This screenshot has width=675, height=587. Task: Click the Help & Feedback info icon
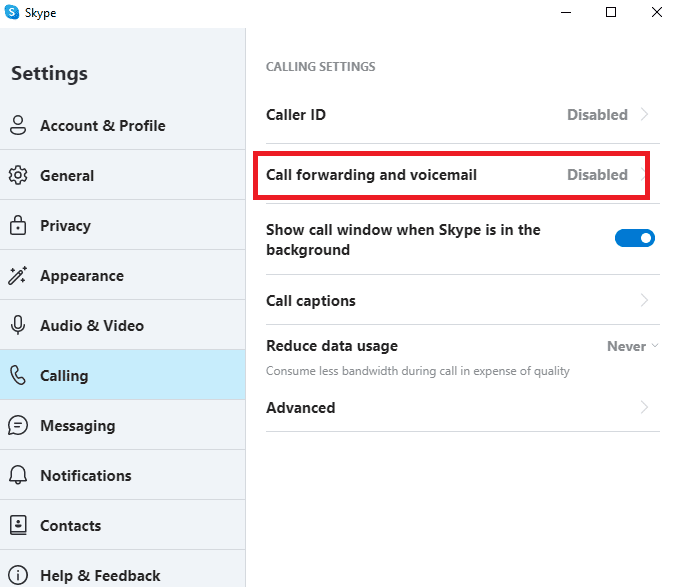[18, 575]
